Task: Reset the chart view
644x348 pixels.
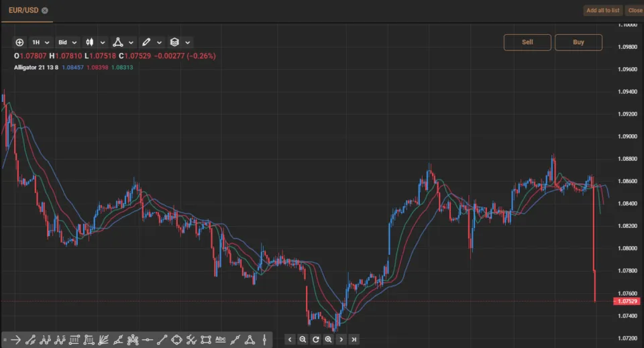Action: [x=315, y=339]
